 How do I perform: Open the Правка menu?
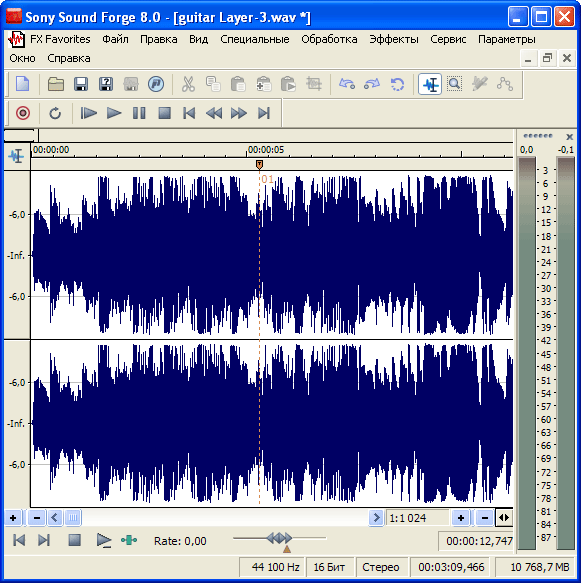[x=159, y=39]
